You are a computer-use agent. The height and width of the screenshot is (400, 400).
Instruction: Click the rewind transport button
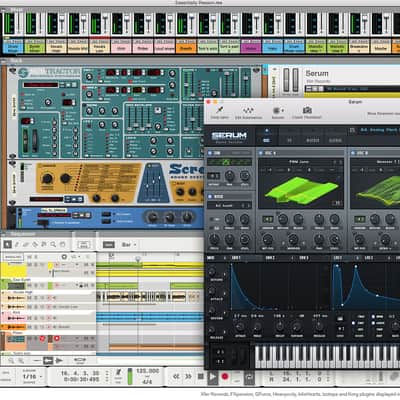[176, 376]
